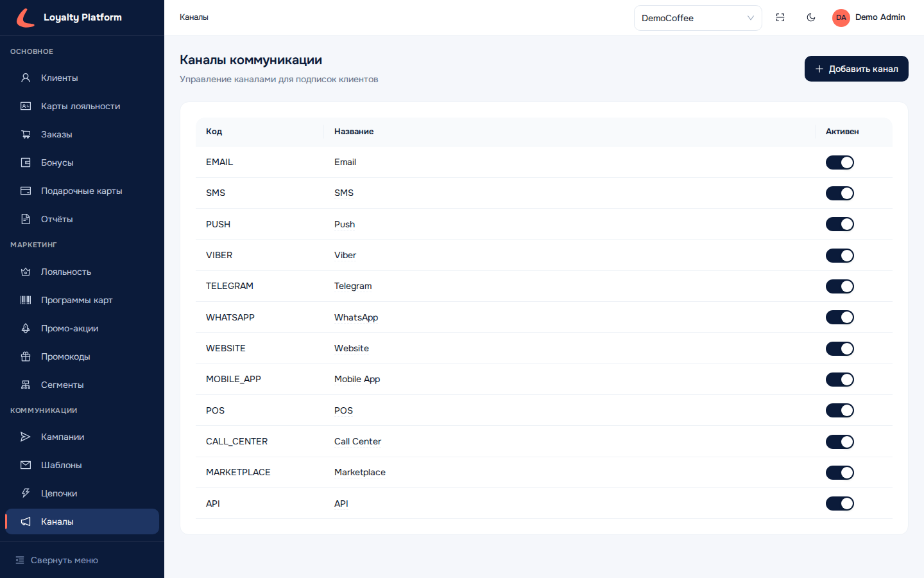The width and height of the screenshot is (924, 578).
Task: Open the Клиенты menu item
Action: [82, 78]
